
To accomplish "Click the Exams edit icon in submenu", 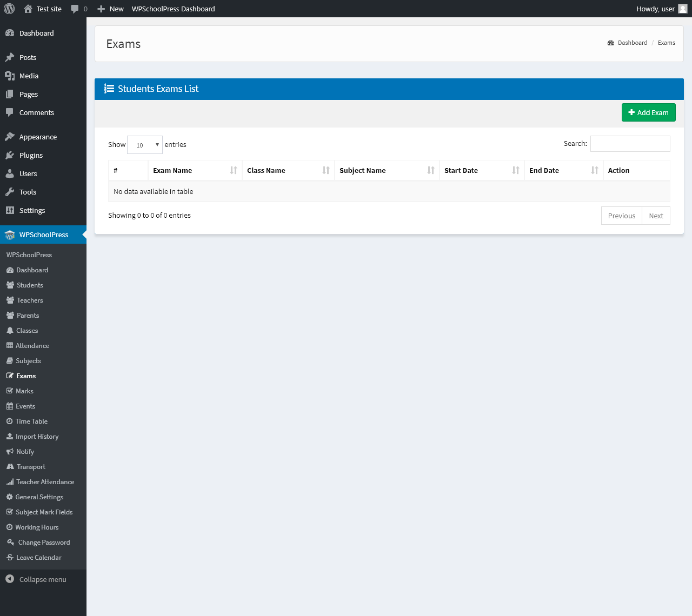I will (x=10, y=376).
